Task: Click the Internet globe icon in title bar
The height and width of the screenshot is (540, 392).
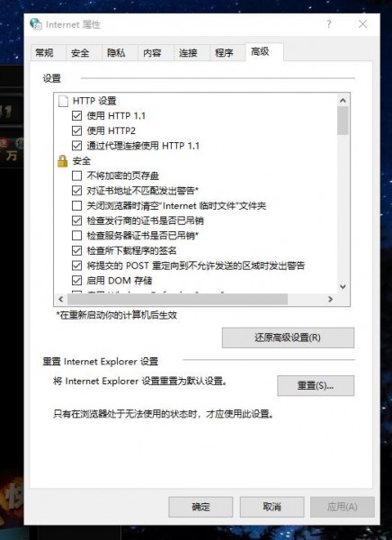Action: click(x=35, y=23)
